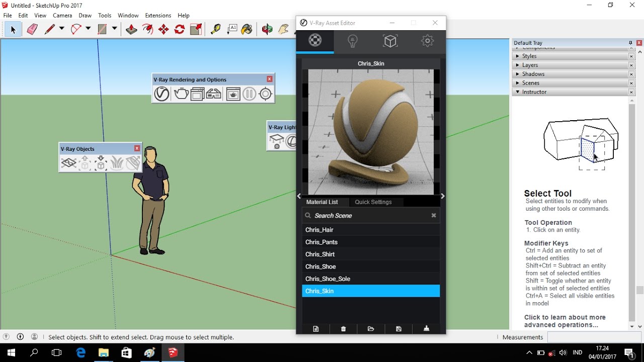
Task: Select the Arc drawing tool
Action: tap(76, 30)
